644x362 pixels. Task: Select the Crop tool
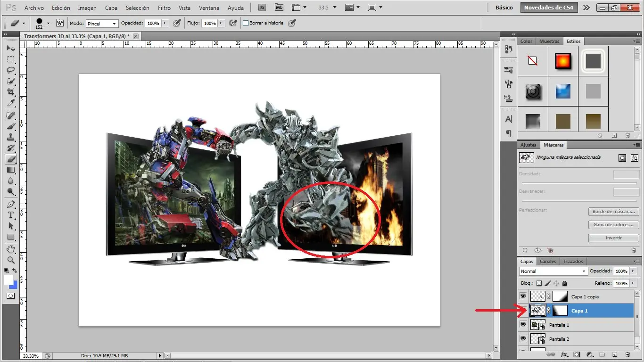pyautogui.click(x=10, y=92)
